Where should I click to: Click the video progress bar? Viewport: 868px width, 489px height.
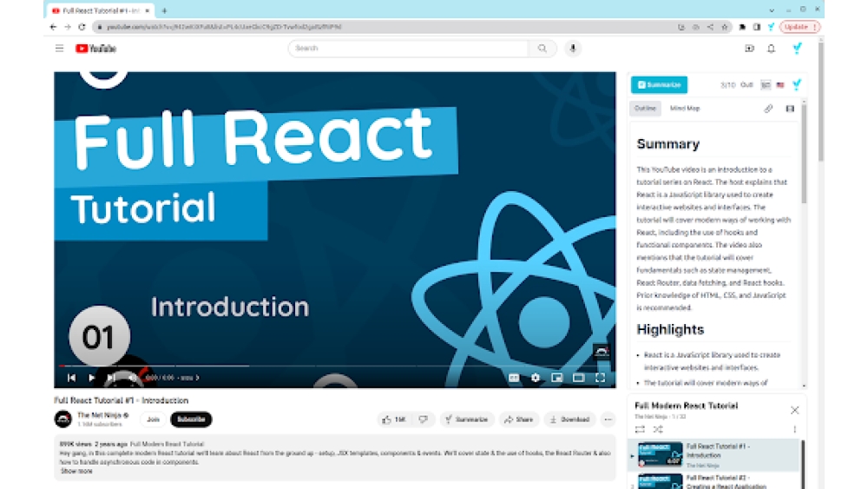point(335,366)
